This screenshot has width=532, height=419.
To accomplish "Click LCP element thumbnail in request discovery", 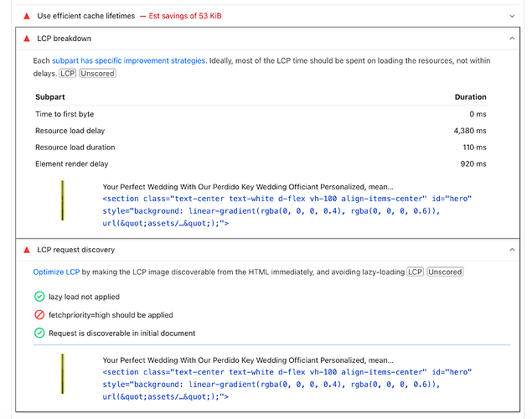I will (x=63, y=374).
